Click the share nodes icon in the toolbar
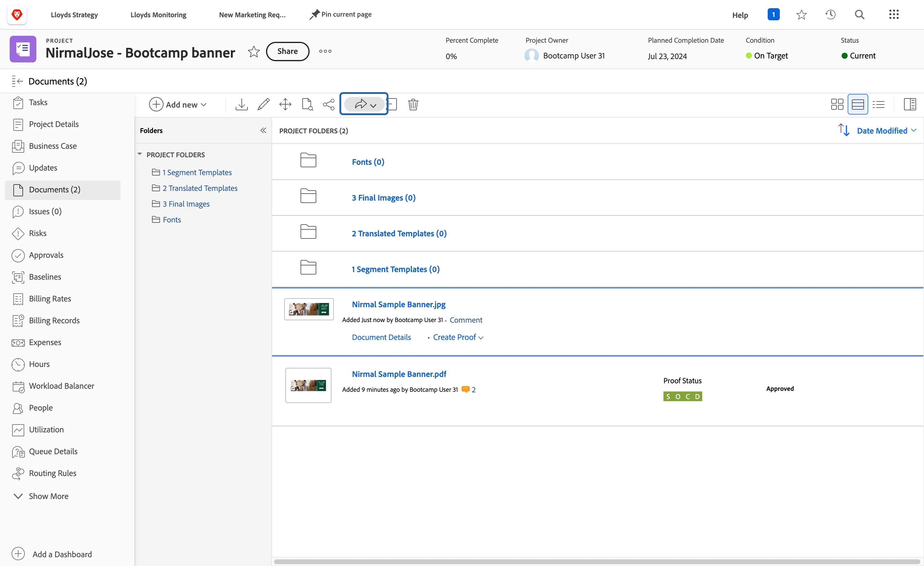The height and width of the screenshot is (566, 924). point(329,104)
